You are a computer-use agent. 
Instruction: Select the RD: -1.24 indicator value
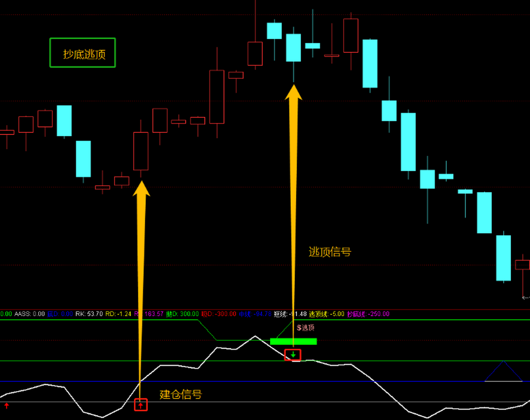pyautogui.click(x=118, y=314)
